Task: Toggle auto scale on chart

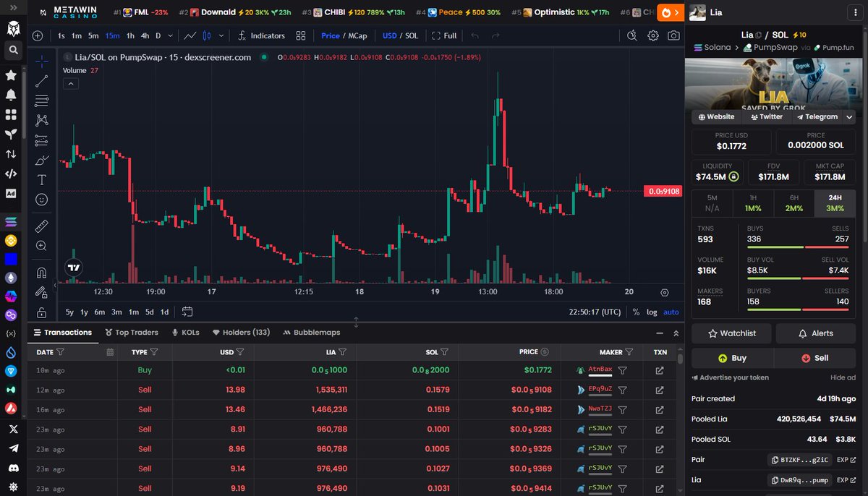Action: click(x=671, y=312)
